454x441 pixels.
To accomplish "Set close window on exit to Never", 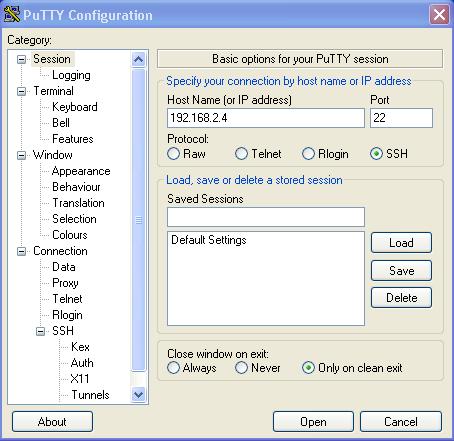I will tap(241, 368).
